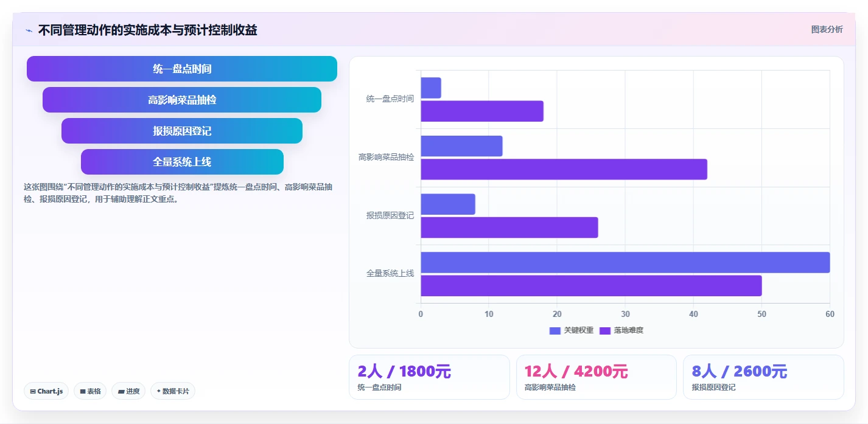Screen dimensions: 868x424
Task: Select the 高影响菜品抽检 funnel stage
Action: click(x=182, y=100)
